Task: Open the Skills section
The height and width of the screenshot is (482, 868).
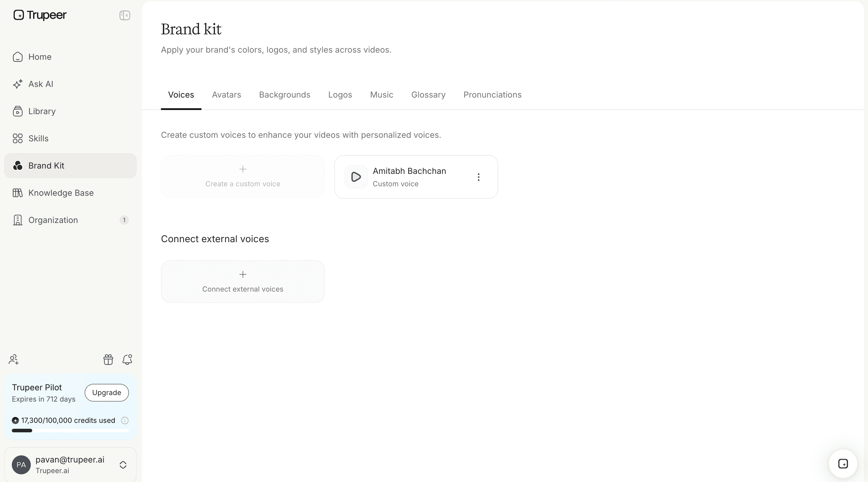Action: point(70,138)
